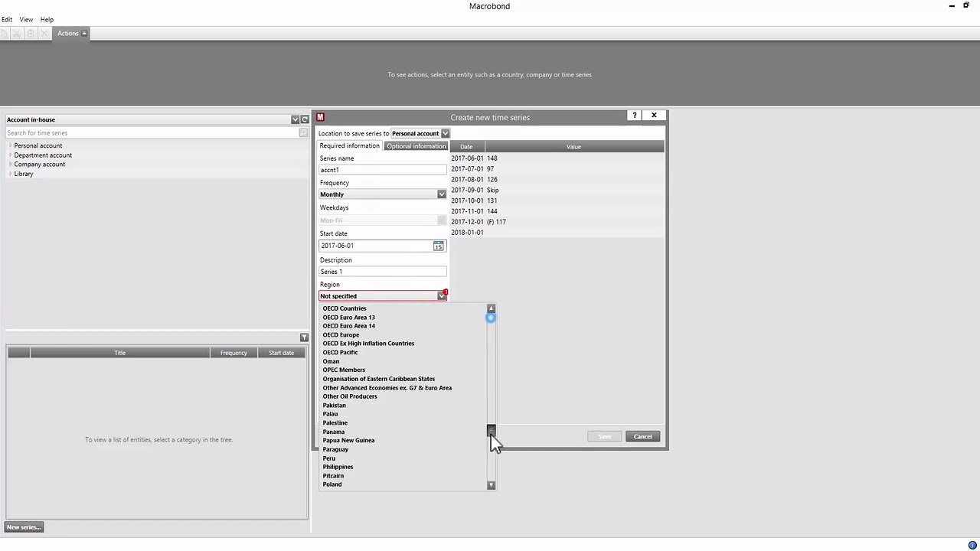Select Panama in region list
Image resolution: width=980 pixels, height=551 pixels.
(x=333, y=432)
